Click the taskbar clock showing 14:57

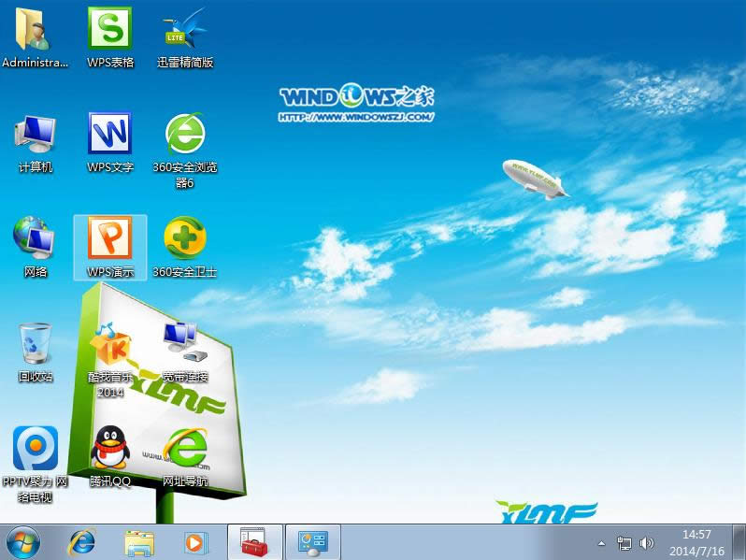pos(697,541)
